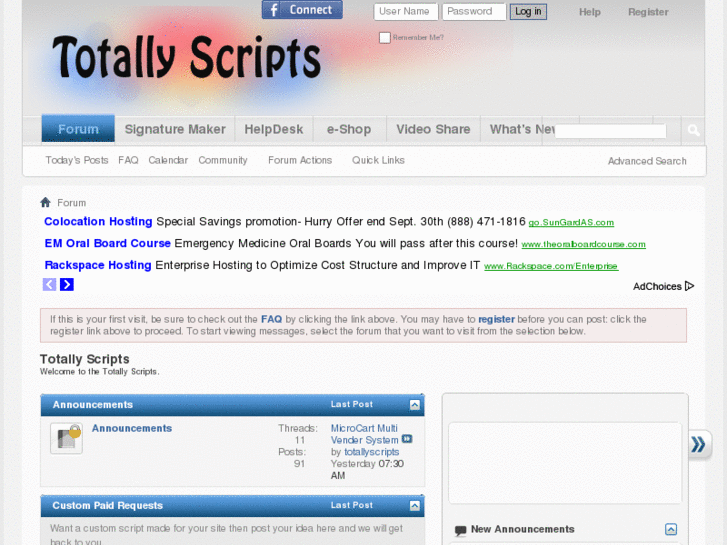Expand the Quick Links menu
Image resolution: width=727 pixels, height=545 pixels.
pos(378,160)
